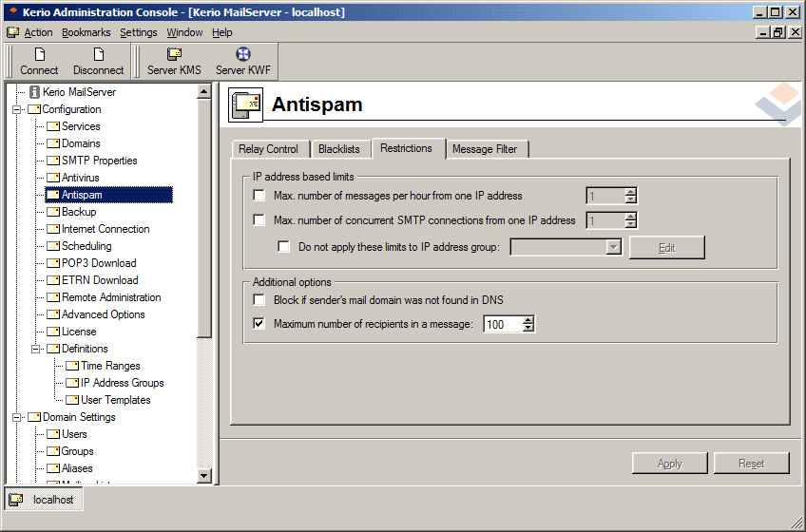Click the Remote Administration tree icon
806x532 pixels.
click(53, 297)
